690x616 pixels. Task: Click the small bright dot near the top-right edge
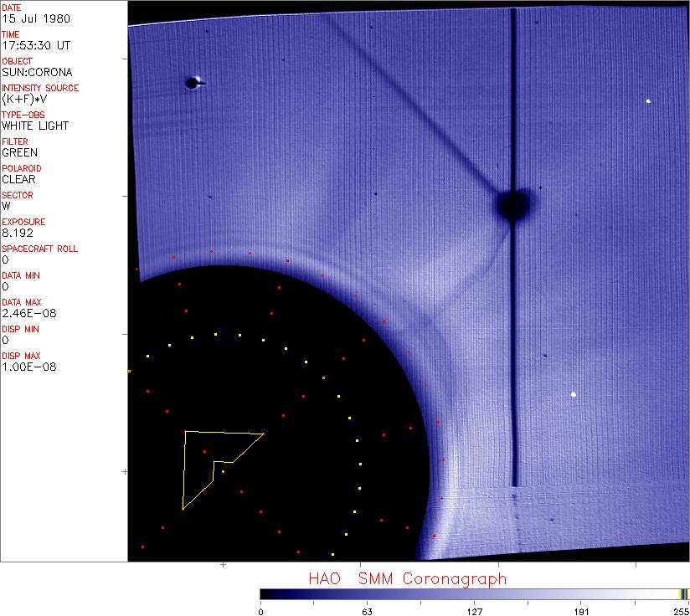[x=648, y=101]
